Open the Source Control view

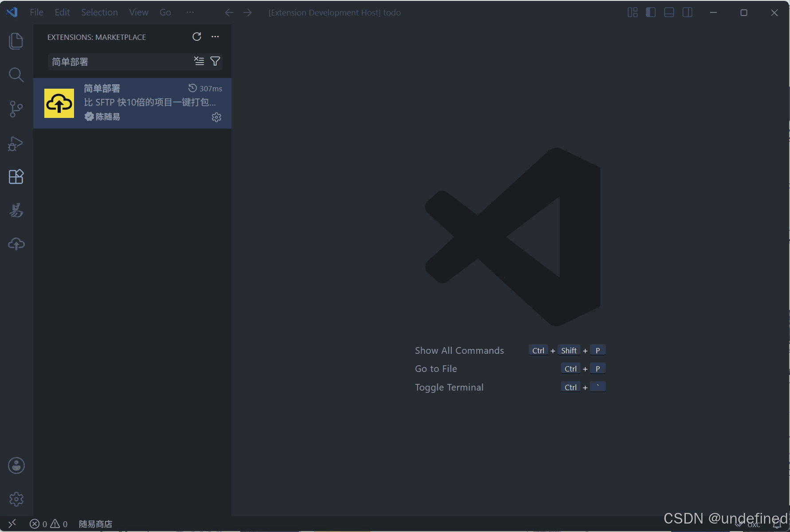[x=16, y=109]
